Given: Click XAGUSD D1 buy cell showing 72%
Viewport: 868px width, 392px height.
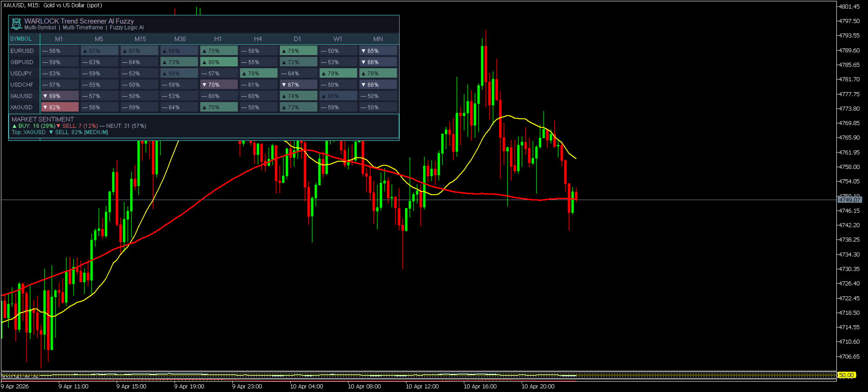Looking at the screenshot, I should [298, 107].
